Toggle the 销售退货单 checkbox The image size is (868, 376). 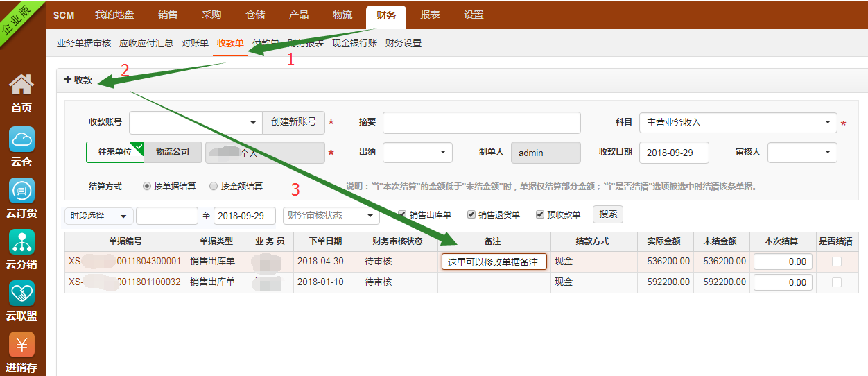point(471,215)
